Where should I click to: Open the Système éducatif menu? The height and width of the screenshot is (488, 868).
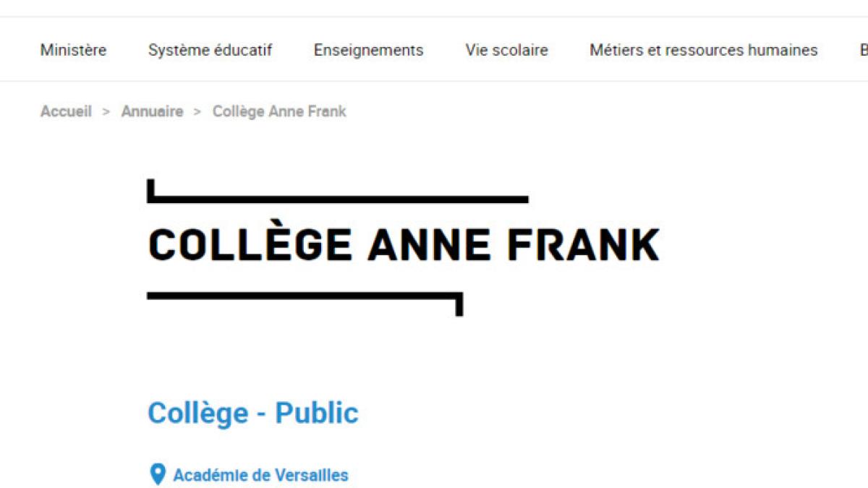210,50
